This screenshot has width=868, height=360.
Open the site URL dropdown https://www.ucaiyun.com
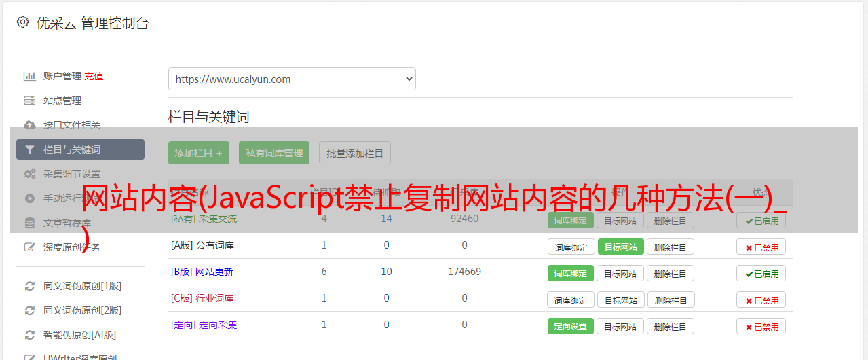tap(292, 79)
